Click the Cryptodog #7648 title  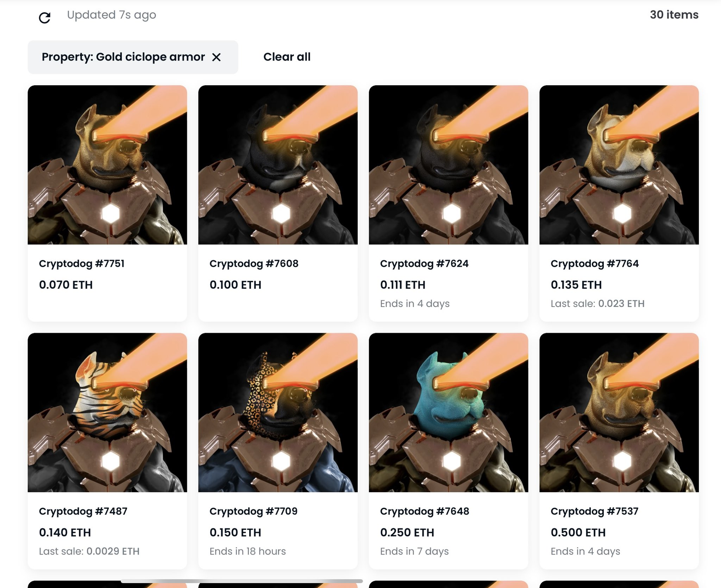(425, 511)
